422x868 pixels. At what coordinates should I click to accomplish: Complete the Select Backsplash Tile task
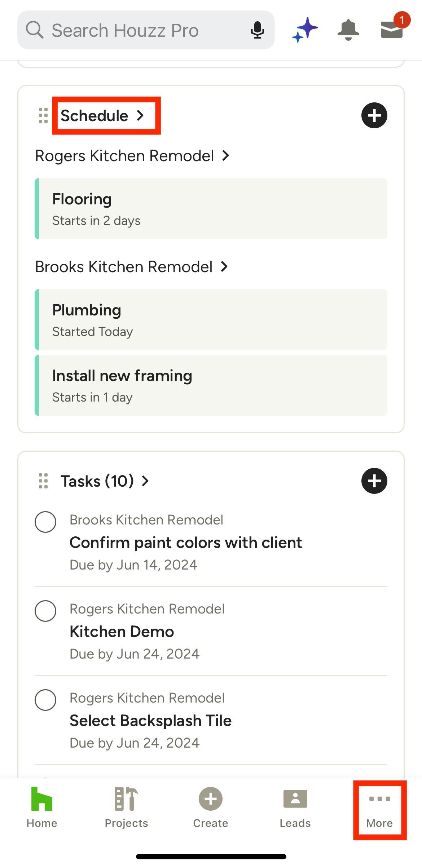(x=45, y=700)
